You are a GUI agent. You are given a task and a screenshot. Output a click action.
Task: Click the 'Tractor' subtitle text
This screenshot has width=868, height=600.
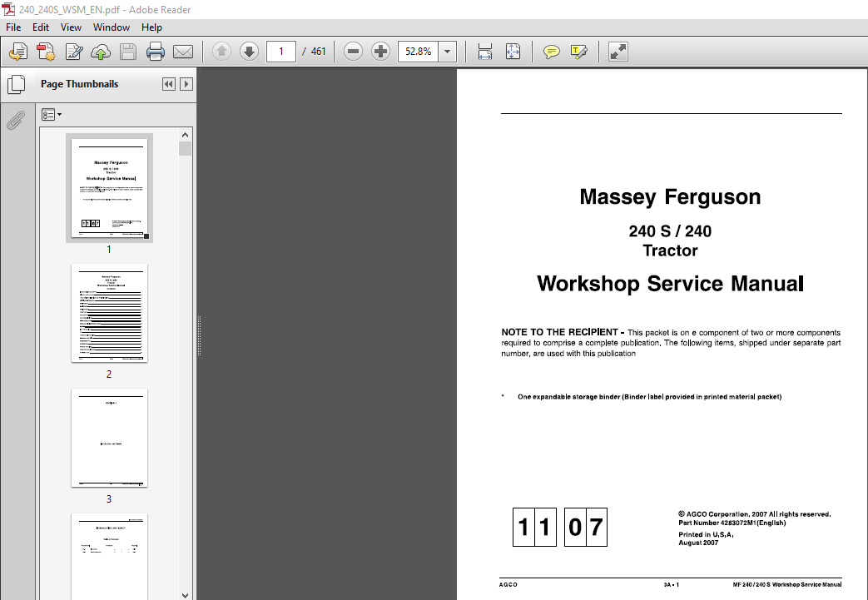(x=670, y=250)
